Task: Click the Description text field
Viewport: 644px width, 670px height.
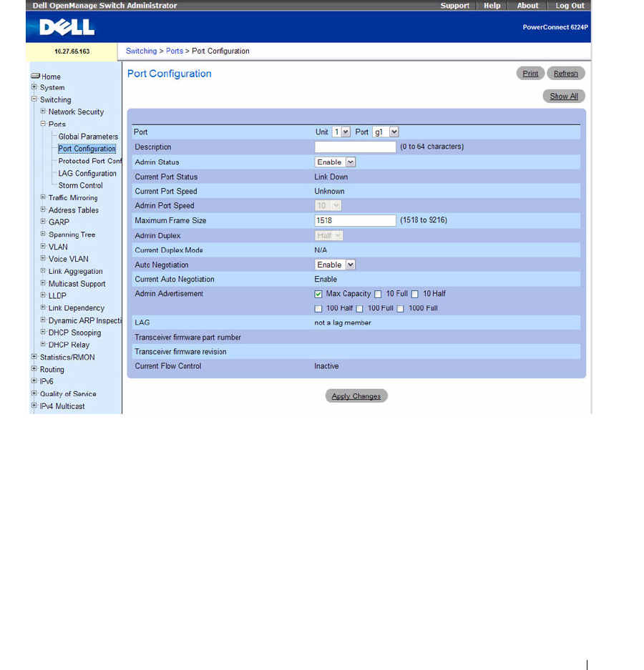Action: tap(355, 147)
